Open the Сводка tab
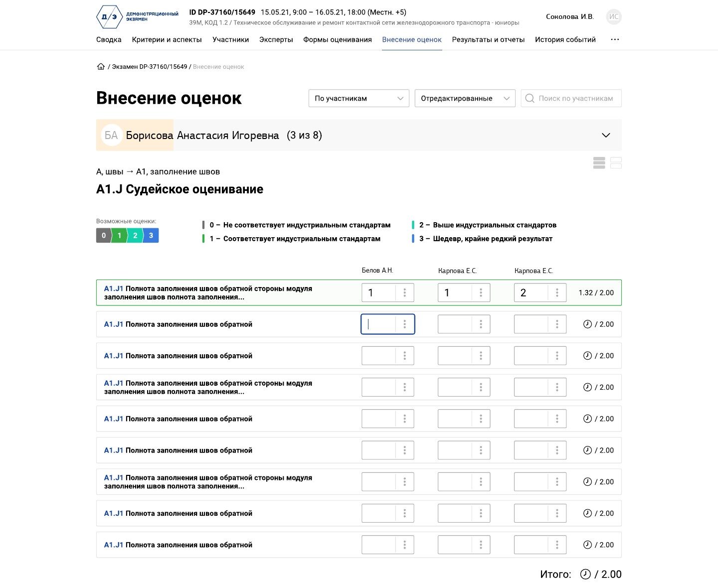Image resolution: width=718 pixels, height=588 pixels. (109, 40)
